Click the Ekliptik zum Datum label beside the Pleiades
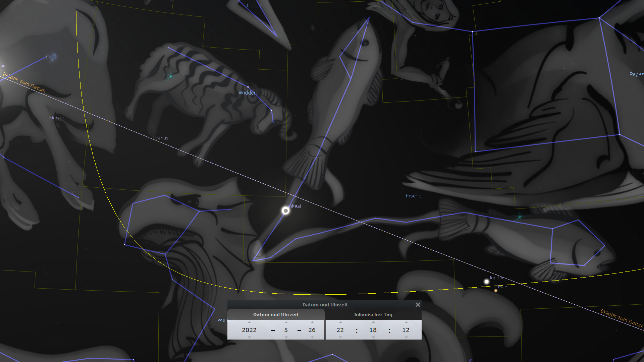 pos(24,82)
